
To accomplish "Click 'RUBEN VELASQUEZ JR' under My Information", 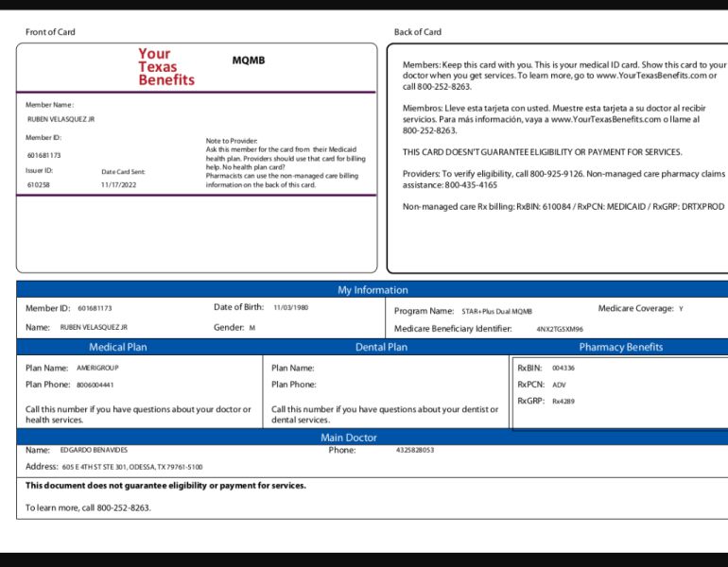I will 94,327.
